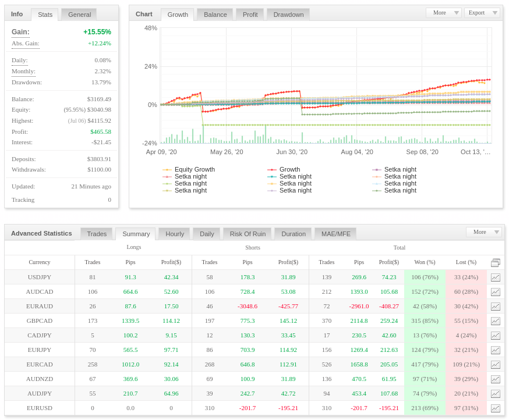Open Advanced Statistics More dropdown
509x420 pixels.
tap(484, 232)
